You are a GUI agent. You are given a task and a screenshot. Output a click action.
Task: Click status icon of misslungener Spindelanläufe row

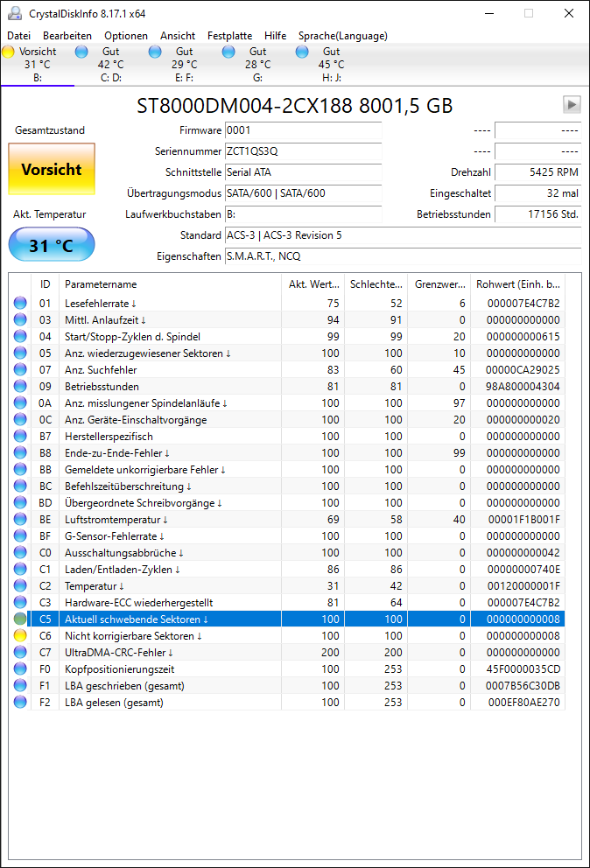(20, 402)
